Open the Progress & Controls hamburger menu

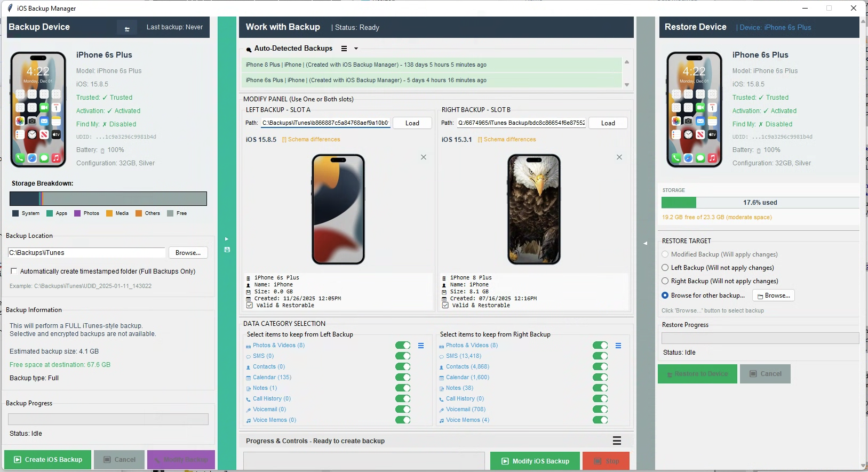click(617, 441)
